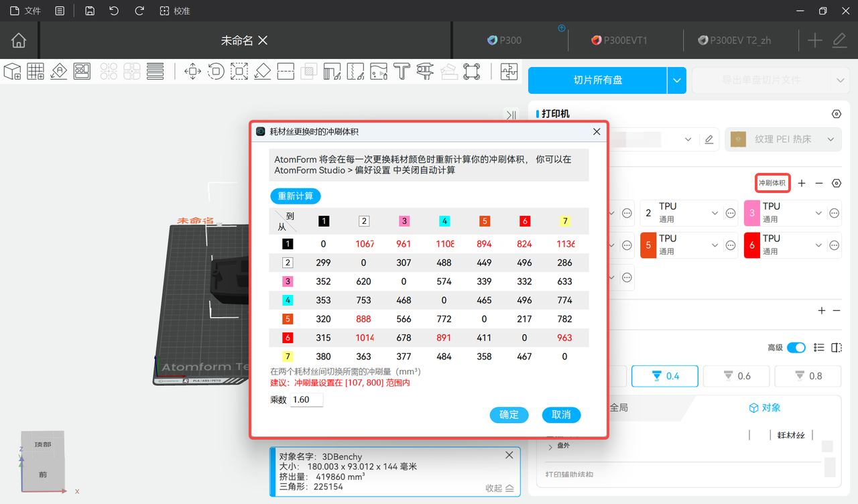This screenshot has width=858, height=504.
Task: Undo the last action
Action: (x=114, y=11)
